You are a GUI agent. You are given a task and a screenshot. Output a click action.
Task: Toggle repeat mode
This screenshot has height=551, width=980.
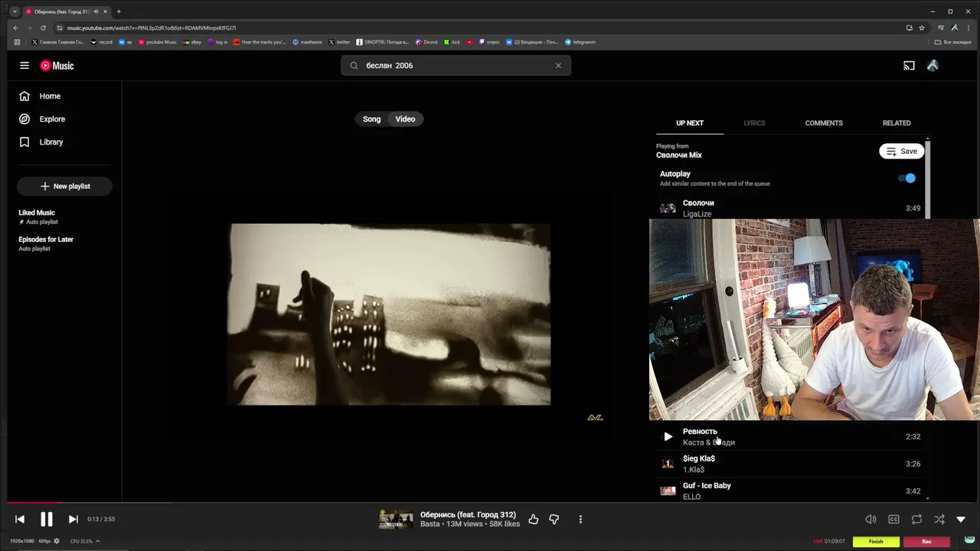916,520
